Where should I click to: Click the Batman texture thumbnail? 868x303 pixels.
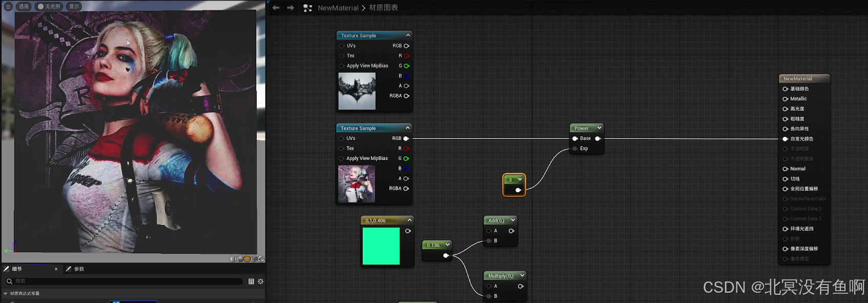357,91
